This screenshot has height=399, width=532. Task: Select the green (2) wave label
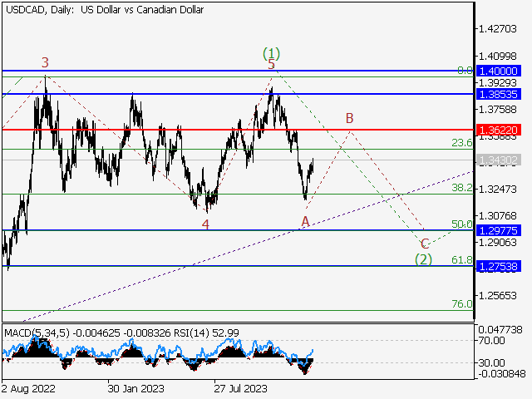(x=423, y=259)
